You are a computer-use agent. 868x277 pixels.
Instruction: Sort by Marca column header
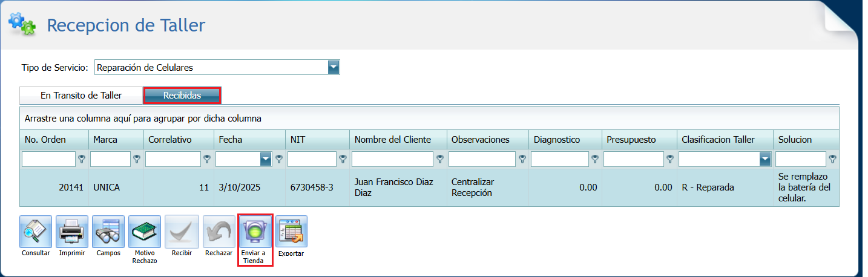[x=116, y=139]
